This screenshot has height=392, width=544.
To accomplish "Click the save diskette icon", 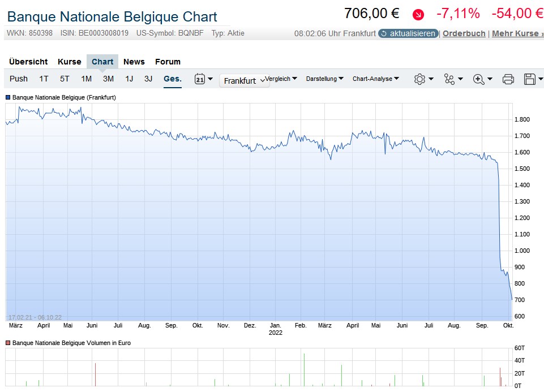I will click(533, 79).
